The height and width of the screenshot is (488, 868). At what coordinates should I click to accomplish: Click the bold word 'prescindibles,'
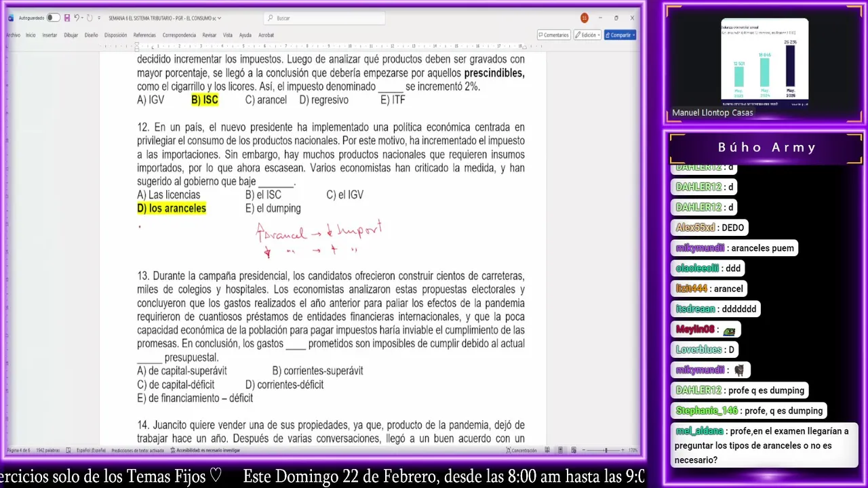[494, 73]
